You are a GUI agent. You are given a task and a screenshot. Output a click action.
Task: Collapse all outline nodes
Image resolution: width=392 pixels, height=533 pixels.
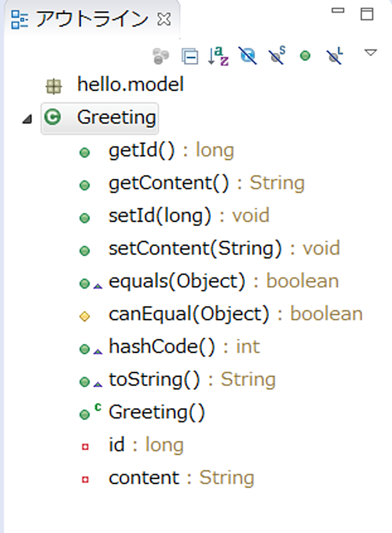[x=190, y=56]
